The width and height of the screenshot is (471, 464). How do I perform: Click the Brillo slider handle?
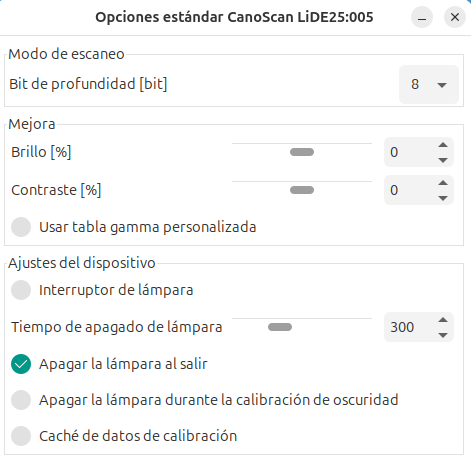[302, 152]
